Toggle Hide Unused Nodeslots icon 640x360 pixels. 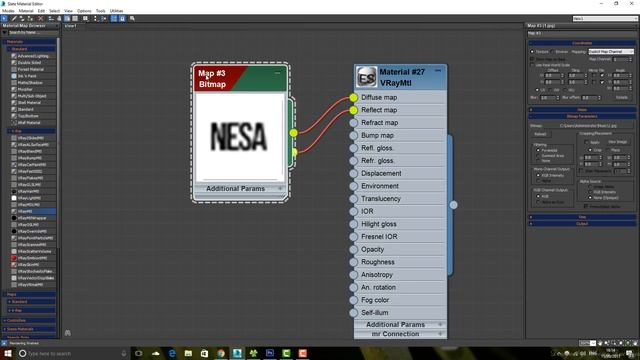tap(59, 18)
